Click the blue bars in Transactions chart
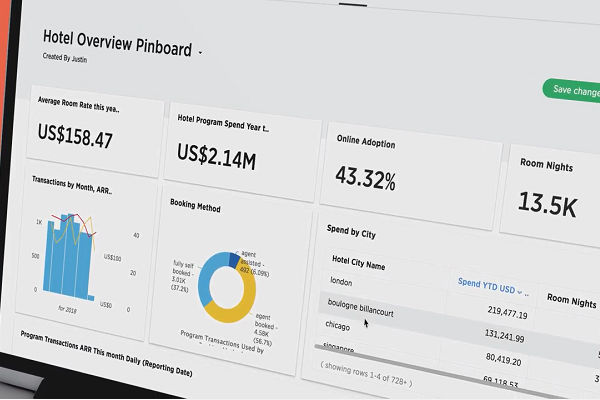The image size is (600, 400). point(68,258)
